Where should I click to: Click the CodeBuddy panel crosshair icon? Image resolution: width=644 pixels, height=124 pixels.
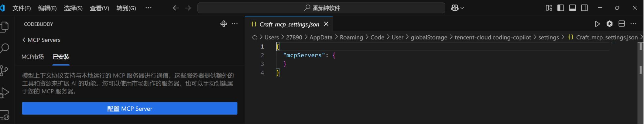[x=224, y=24]
